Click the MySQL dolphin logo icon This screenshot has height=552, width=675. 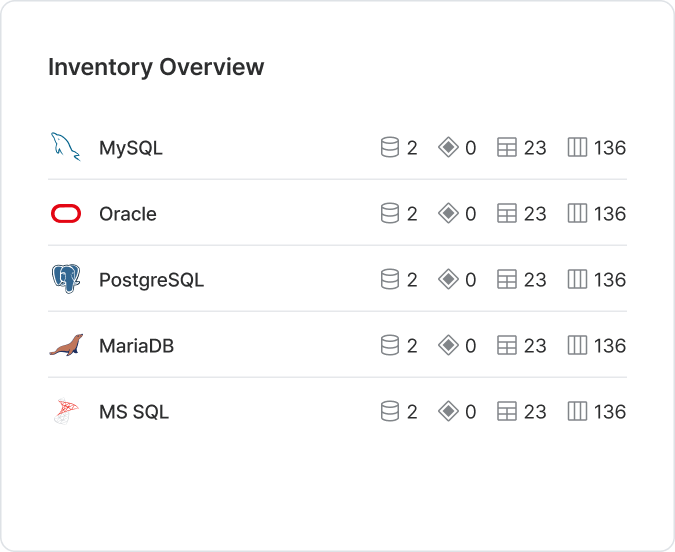click(65, 147)
